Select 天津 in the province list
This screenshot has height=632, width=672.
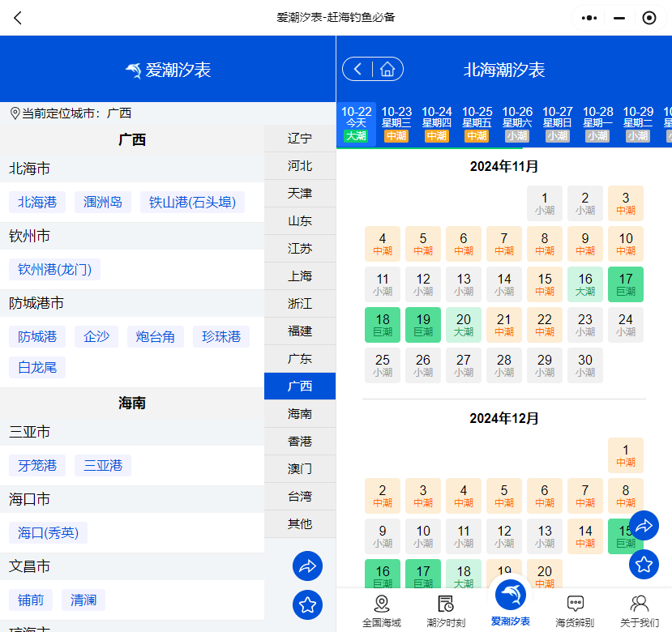click(300, 193)
